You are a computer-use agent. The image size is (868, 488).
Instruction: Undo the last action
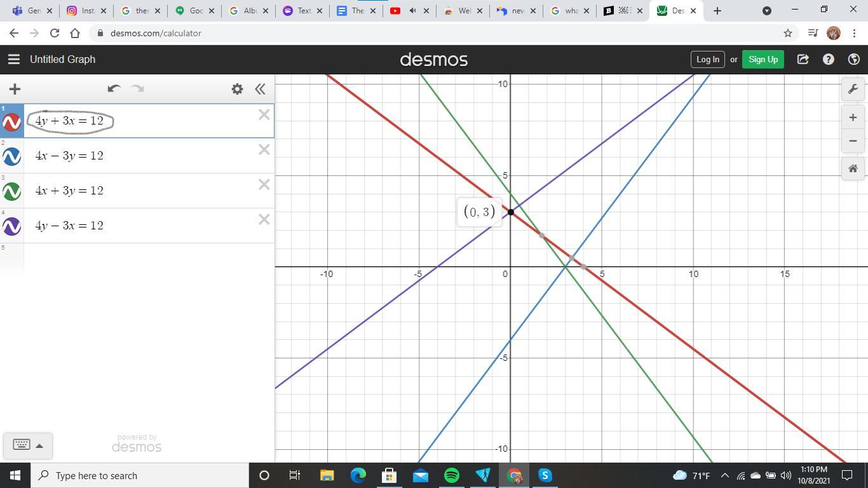pyautogui.click(x=114, y=89)
